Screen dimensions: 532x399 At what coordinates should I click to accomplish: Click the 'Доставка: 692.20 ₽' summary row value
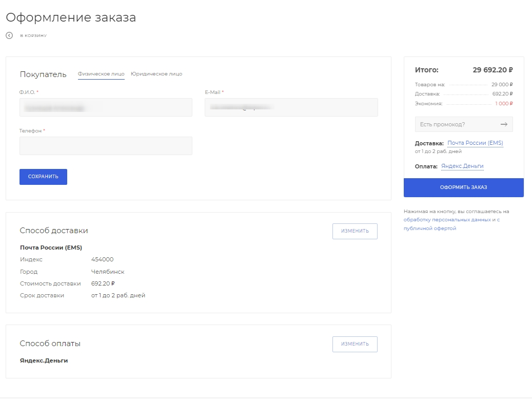(x=502, y=94)
